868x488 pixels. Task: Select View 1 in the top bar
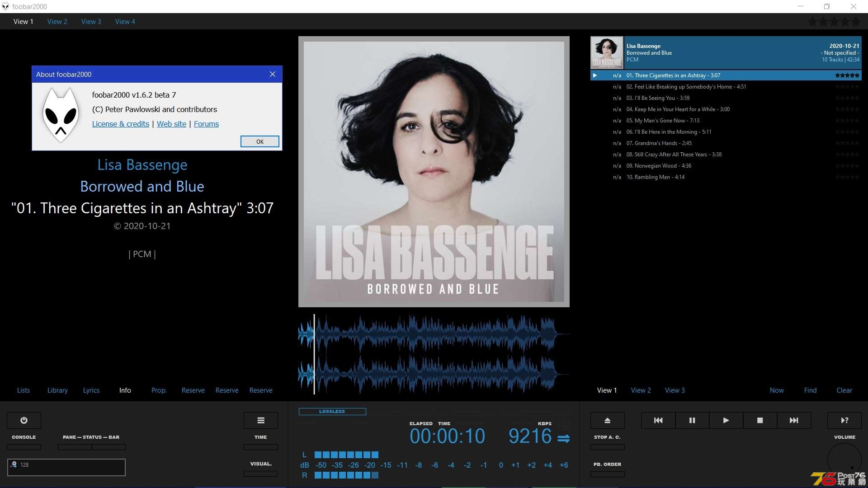(x=23, y=21)
